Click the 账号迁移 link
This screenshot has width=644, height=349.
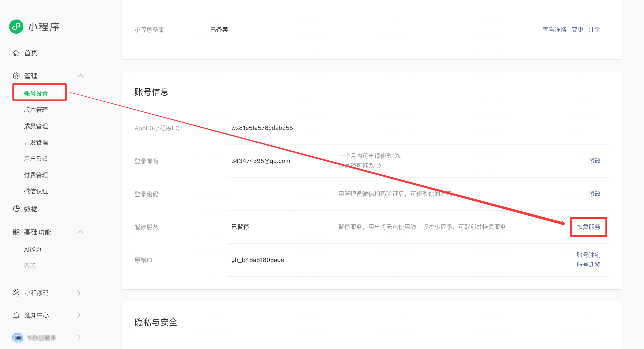(x=589, y=265)
